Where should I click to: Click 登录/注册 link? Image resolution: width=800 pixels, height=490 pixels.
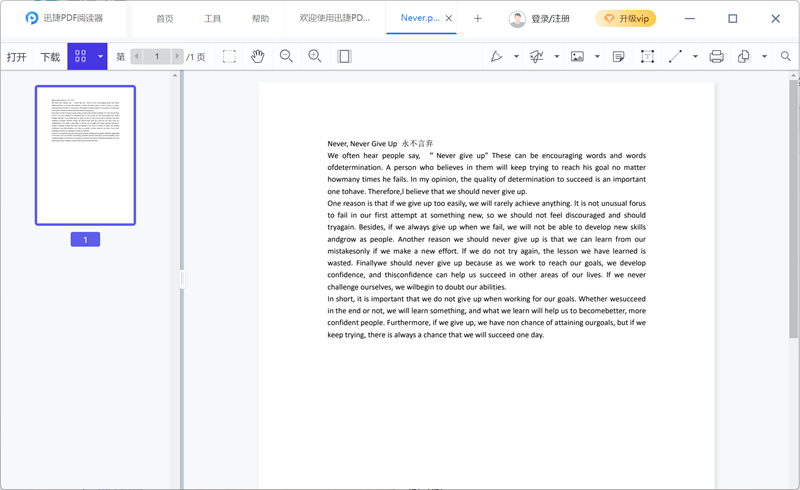click(551, 19)
